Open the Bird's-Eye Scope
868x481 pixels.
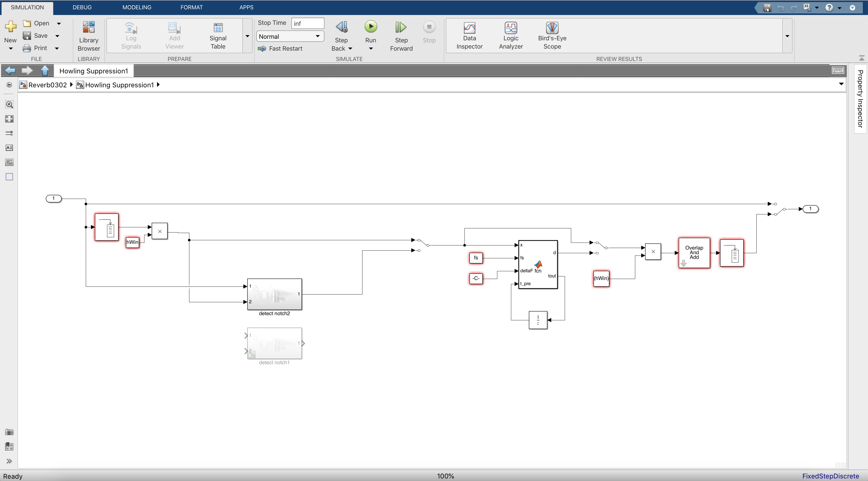click(552, 36)
